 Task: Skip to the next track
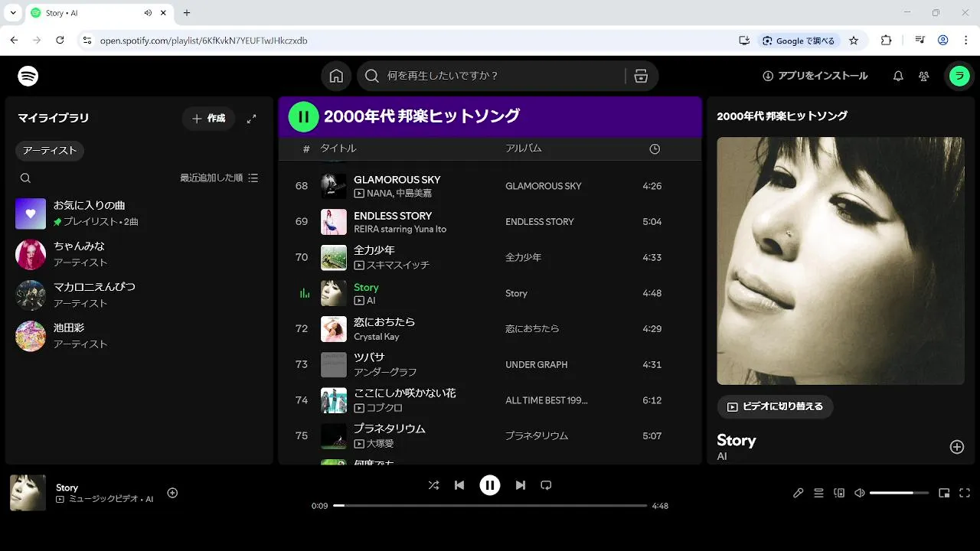pyautogui.click(x=521, y=485)
